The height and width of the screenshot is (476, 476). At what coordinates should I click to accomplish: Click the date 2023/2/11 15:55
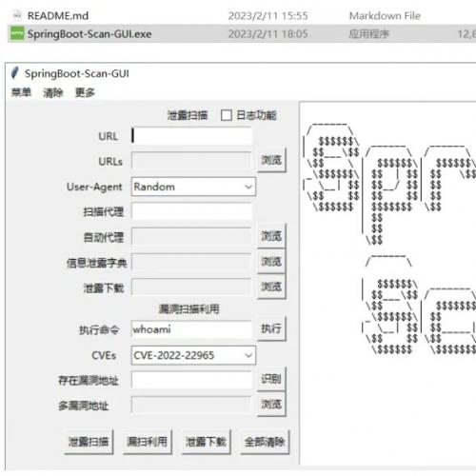coord(268,16)
